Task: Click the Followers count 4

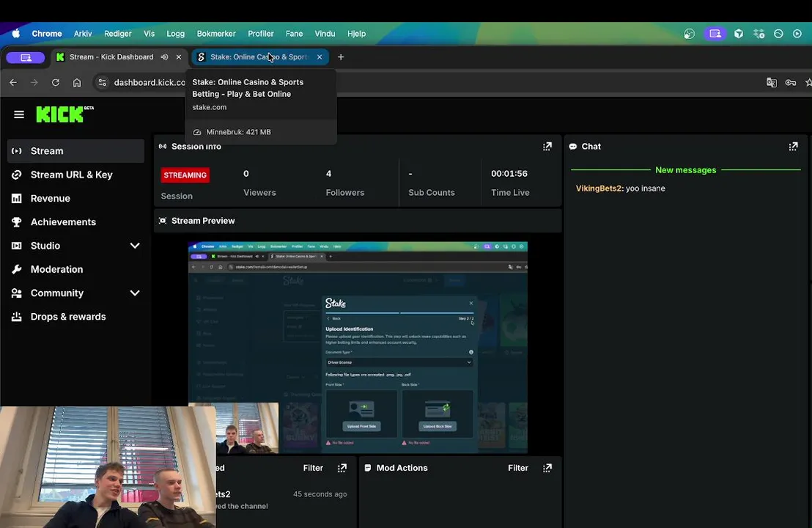Action: [328, 174]
